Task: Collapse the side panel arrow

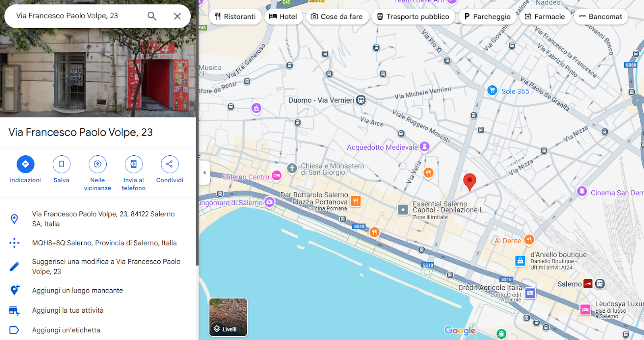Action: [204, 173]
